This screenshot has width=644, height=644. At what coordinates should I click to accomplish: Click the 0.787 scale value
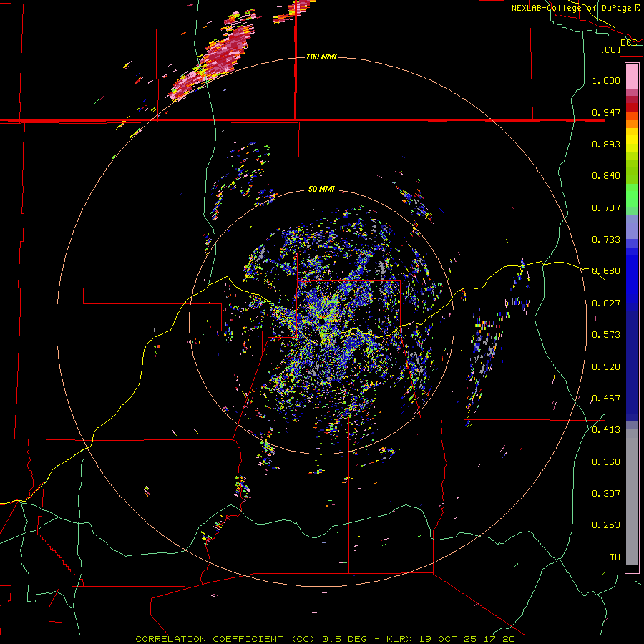606,208
